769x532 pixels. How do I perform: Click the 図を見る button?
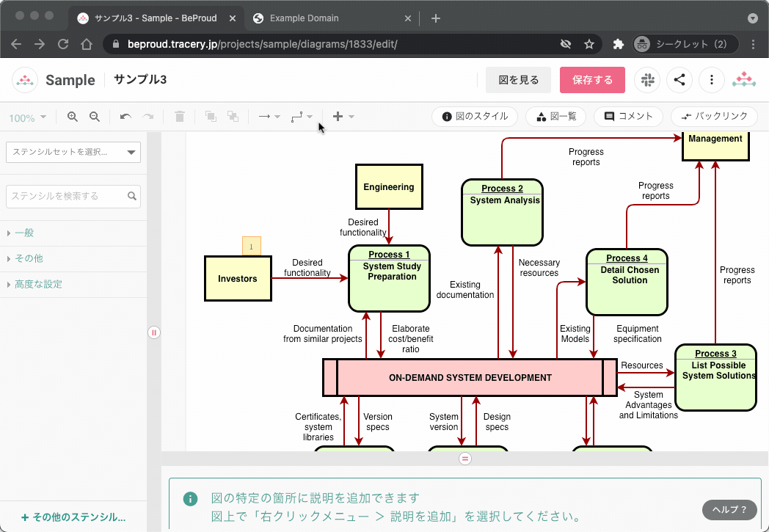(518, 80)
